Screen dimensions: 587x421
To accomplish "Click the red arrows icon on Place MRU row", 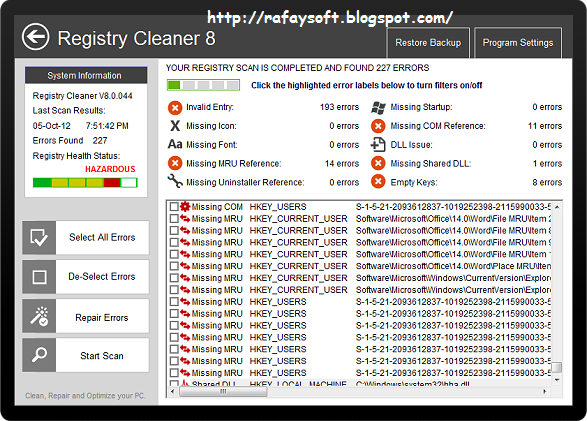I will [185, 266].
